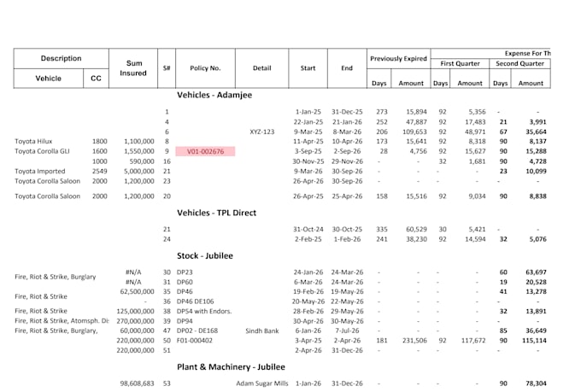The width and height of the screenshot is (581, 392).
Task: Click the start date 2-Feb-25
Action: point(308,239)
